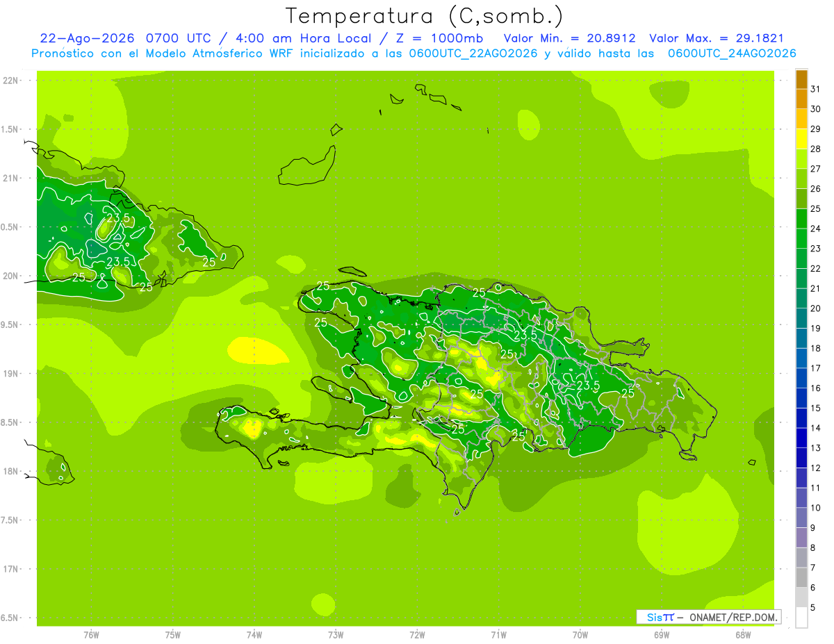Click the '70W' longitude axis label

580,635
